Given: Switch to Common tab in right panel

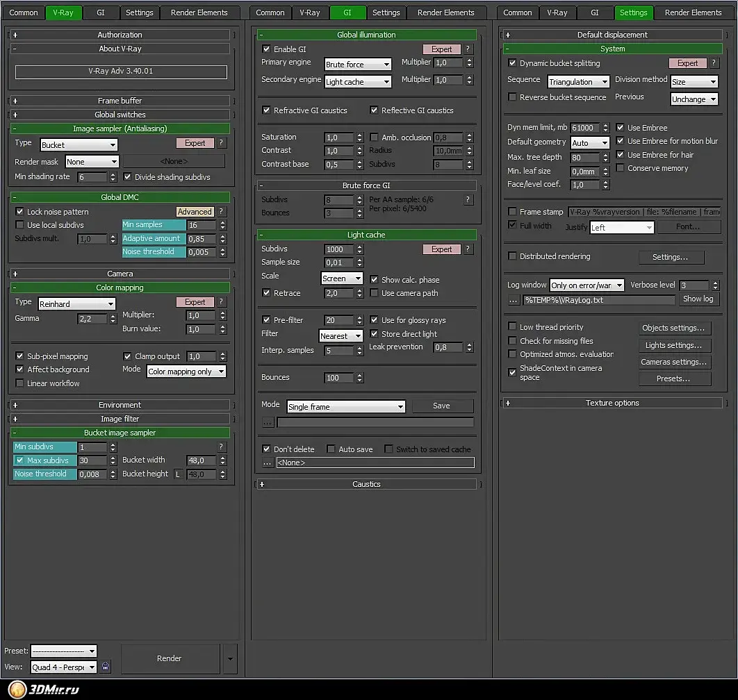Looking at the screenshot, I should point(517,12).
